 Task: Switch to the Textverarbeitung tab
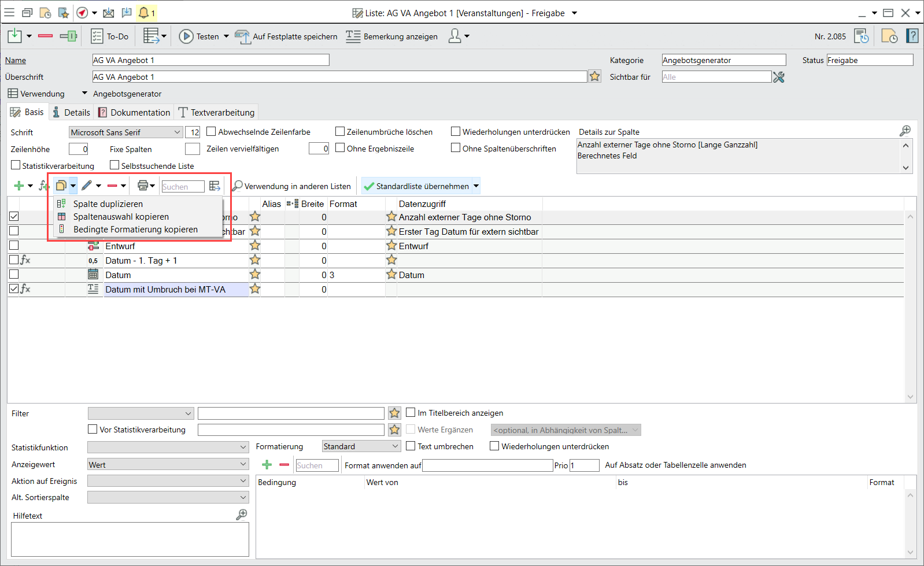click(216, 112)
